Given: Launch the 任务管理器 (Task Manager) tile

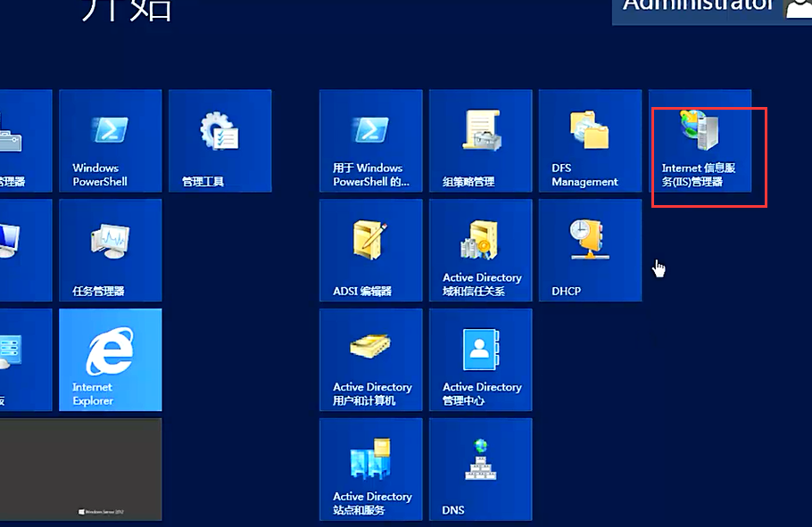Looking at the screenshot, I should pos(111,250).
